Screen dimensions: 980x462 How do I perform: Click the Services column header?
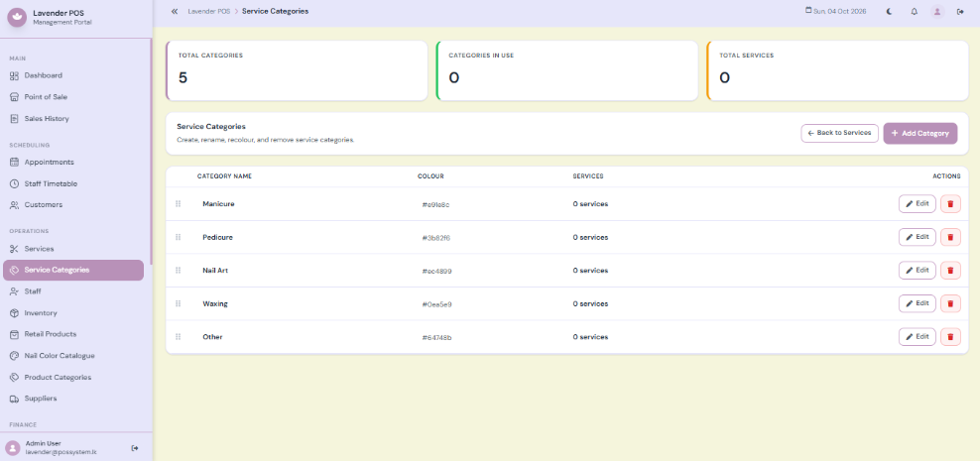coord(588,176)
